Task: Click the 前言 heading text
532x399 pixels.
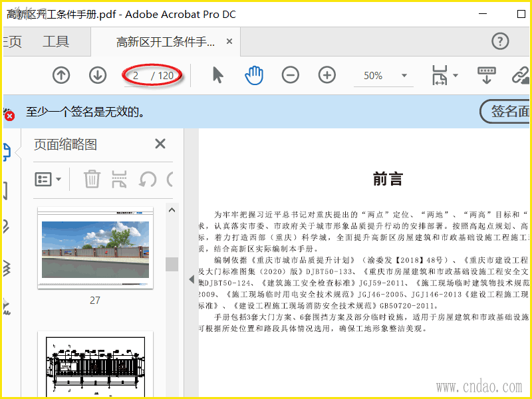Action: [x=388, y=179]
